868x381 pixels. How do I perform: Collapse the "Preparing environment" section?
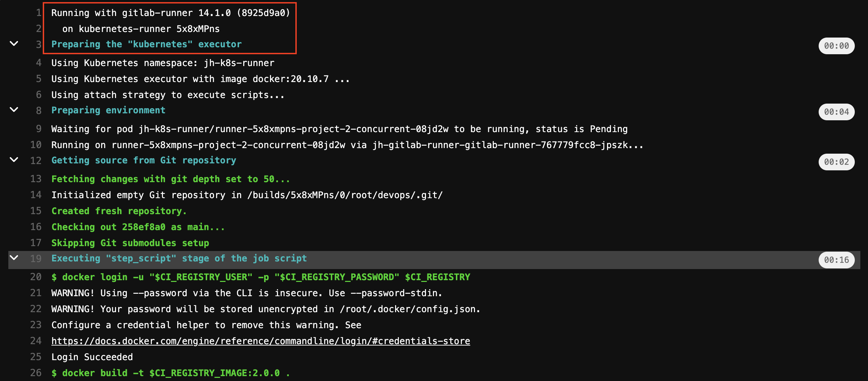[14, 110]
